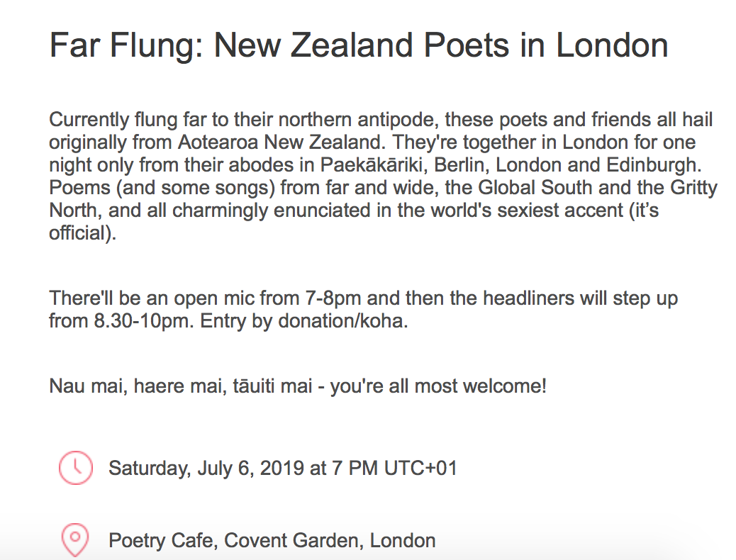
Task: Open the Poetry Cafe, Covent Garden location
Action: [x=272, y=541]
